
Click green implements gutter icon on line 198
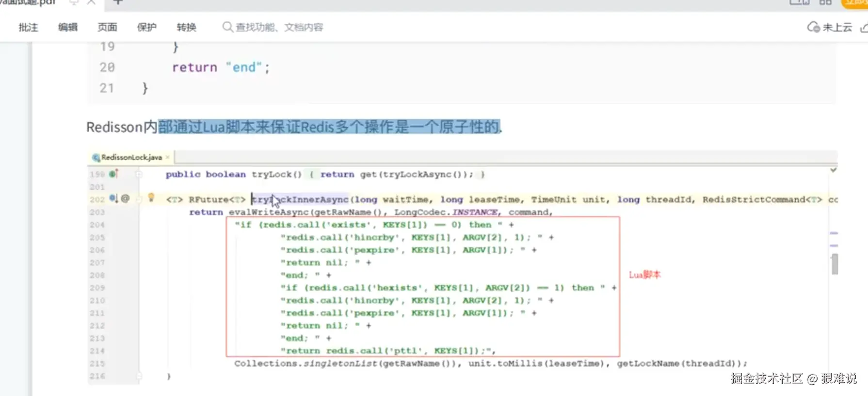point(113,173)
